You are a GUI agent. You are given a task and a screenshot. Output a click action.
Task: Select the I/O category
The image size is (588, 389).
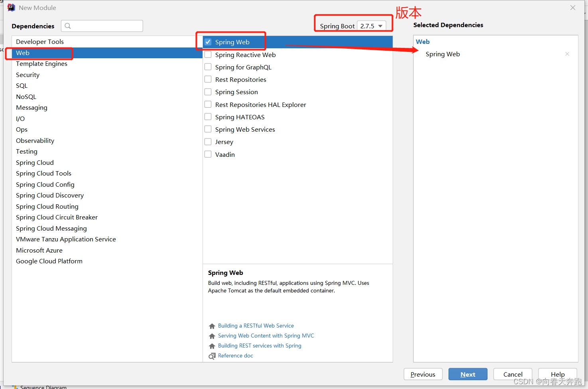click(107, 118)
